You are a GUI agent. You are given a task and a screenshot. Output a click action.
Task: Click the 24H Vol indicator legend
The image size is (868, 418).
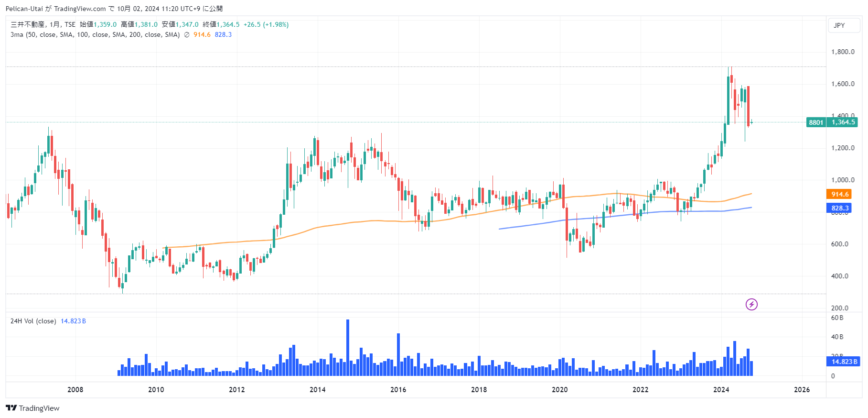[x=33, y=321]
